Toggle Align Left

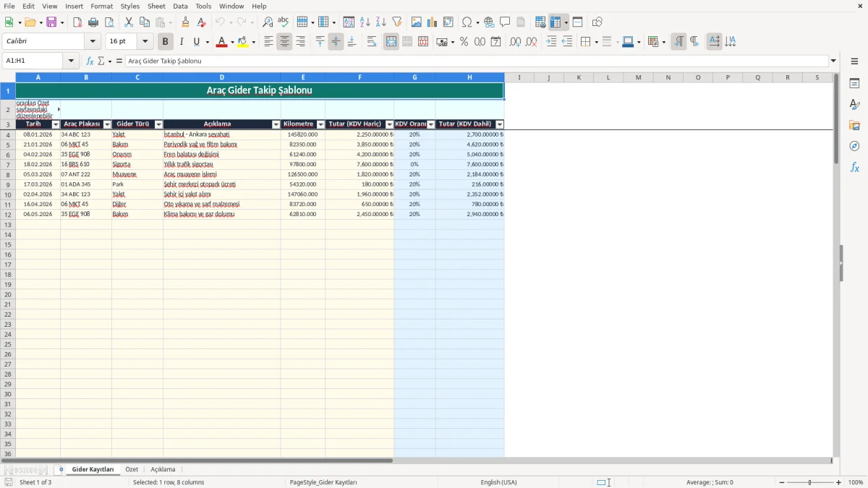pos(268,42)
